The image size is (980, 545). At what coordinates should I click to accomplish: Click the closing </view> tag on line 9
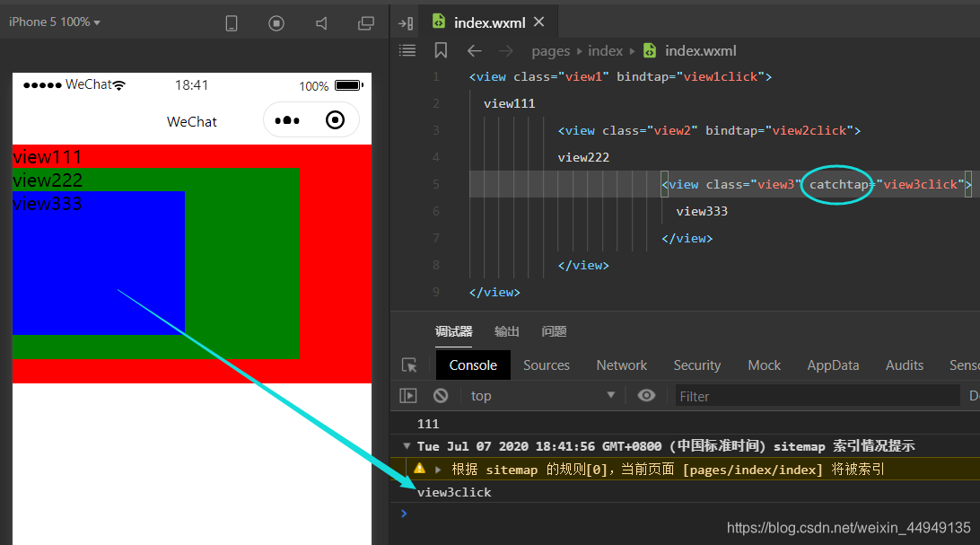click(494, 292)
